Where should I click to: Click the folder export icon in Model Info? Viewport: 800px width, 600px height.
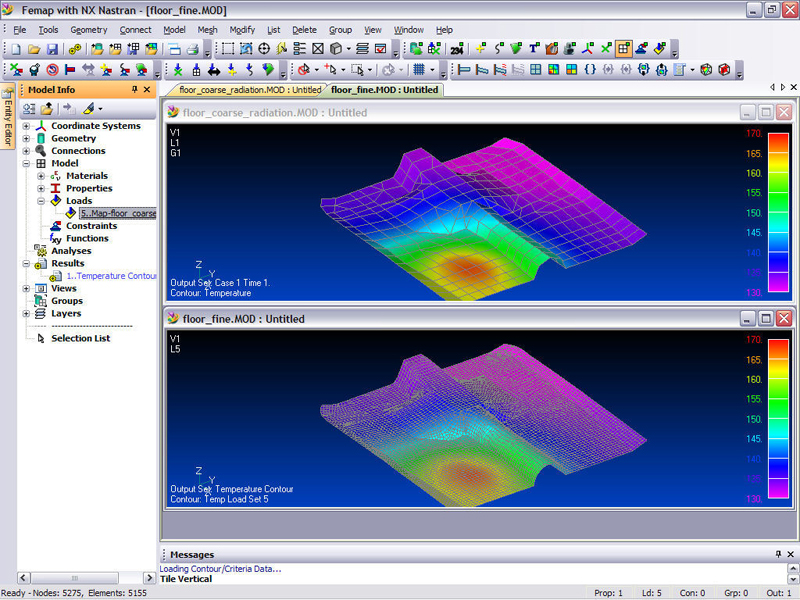pyautogui.click(x=47, y=109)
